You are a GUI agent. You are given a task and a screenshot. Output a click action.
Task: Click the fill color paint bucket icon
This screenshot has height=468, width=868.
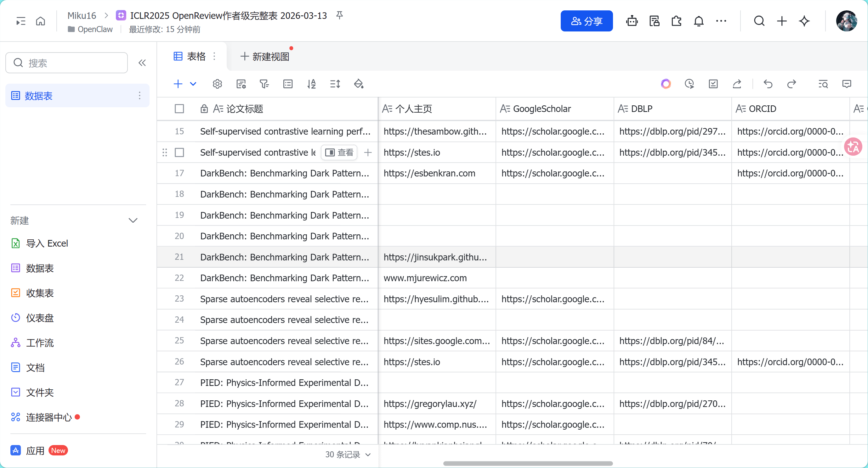359,84
